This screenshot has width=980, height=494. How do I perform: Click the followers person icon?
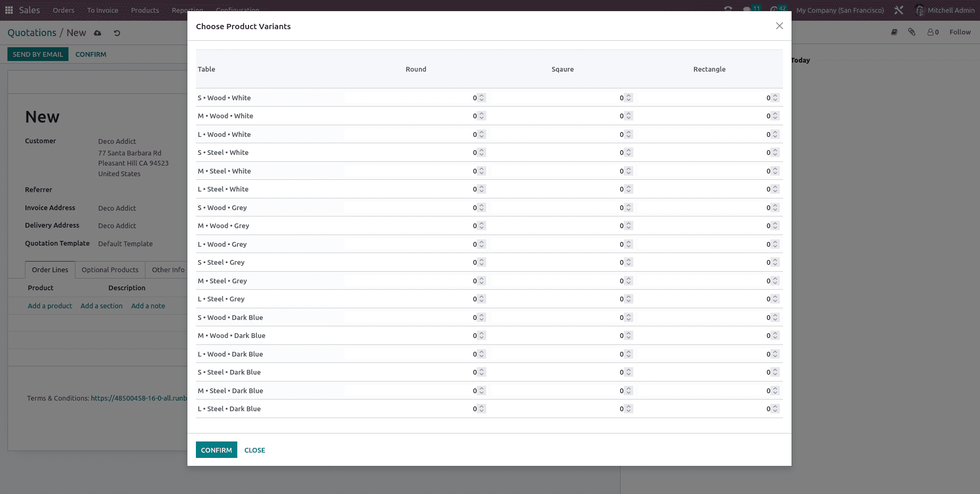(x=932, y=32)
